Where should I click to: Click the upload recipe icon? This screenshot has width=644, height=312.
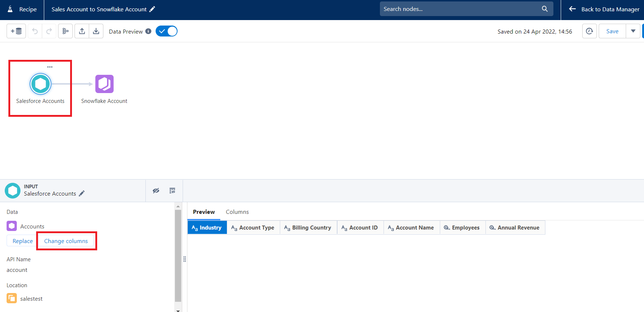pos(82,31)
